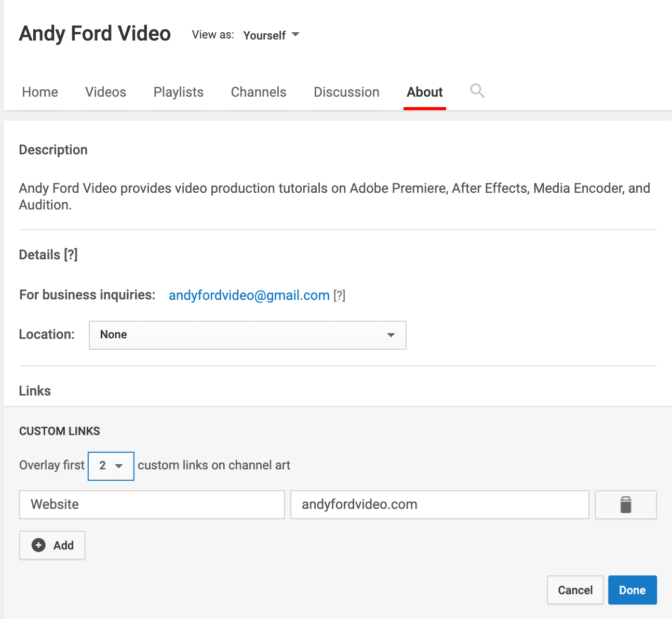Screen dimensions: 672x619
Task: Delete the Website custom link with trash icon
Action: click(625, 505)
